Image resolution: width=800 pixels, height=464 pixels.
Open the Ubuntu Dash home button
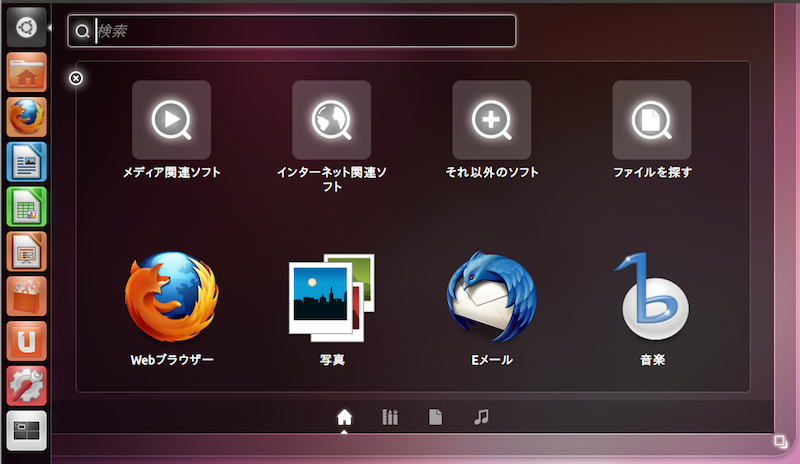point(27,27)
